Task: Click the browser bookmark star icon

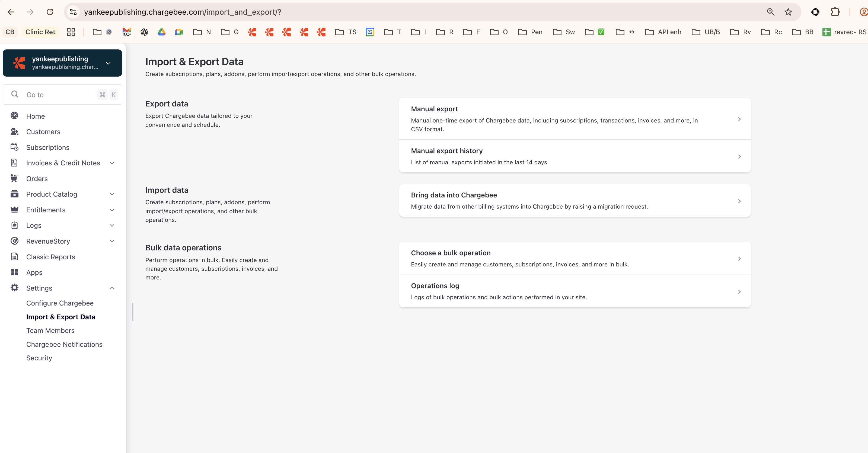Action: tap(788, 12)
